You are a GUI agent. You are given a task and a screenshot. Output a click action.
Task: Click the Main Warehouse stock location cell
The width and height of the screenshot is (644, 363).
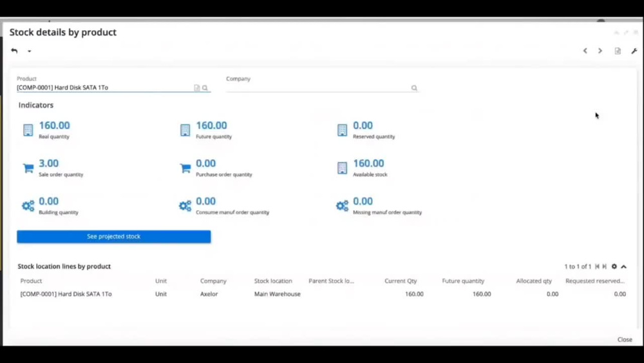click(x=277, y=294)
